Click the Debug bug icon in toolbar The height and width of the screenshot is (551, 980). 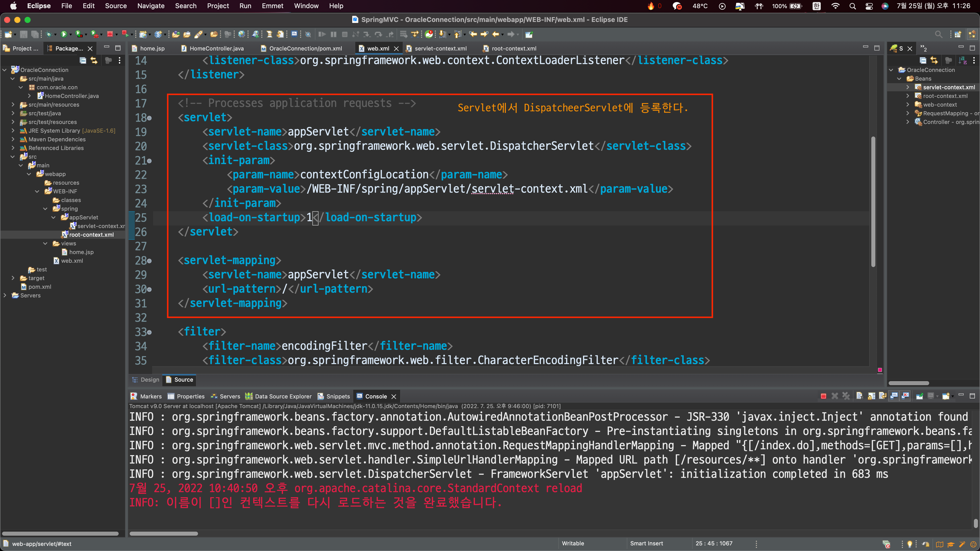[x=48, y=35]
